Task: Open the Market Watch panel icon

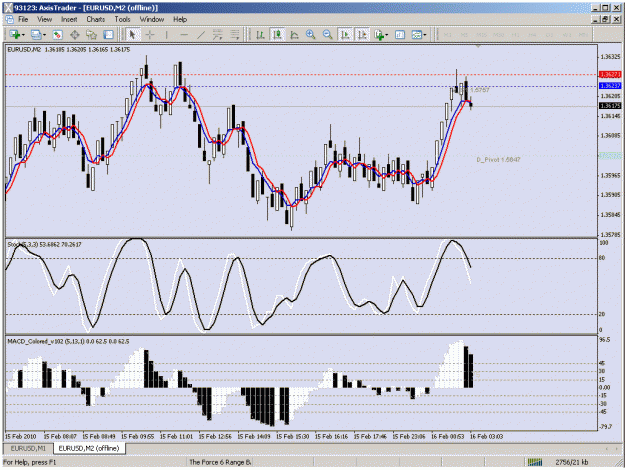Action: 58,35
